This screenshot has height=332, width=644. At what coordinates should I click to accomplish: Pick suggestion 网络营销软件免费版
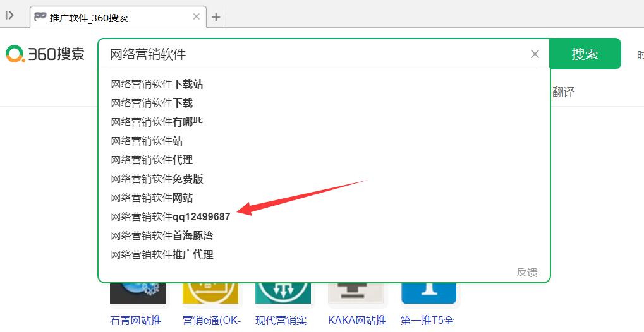pyautogui.click(x=157, y=179)
